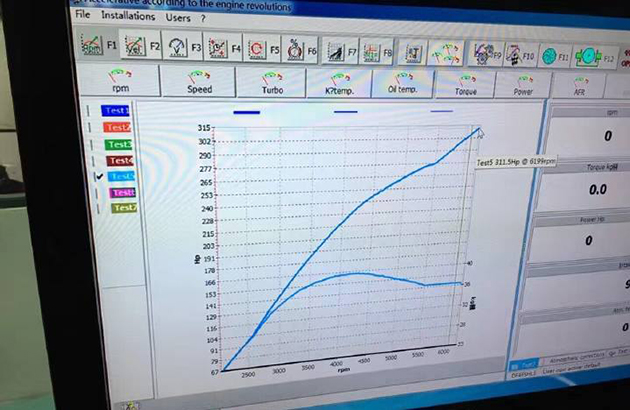This screenshot has width=630, height=410.
Task: Uncheck the Test5 checkbox
Action: [x=99, y=177]
